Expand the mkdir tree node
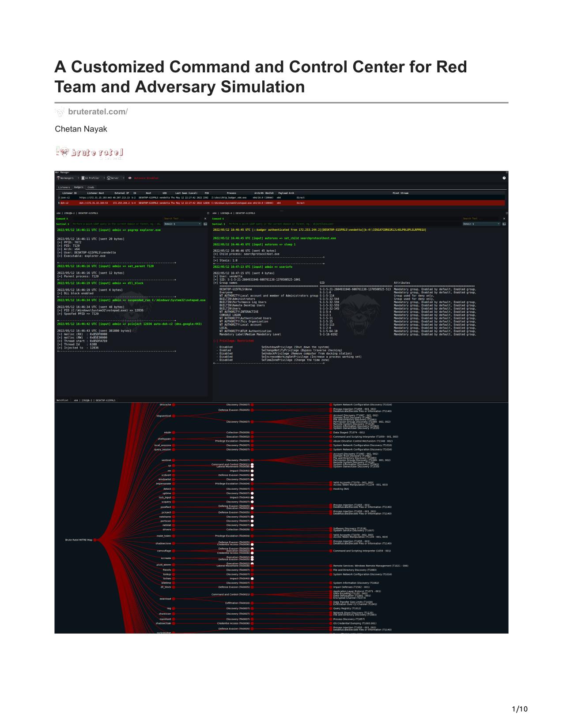Screen dimensions: 563x728 tap(174, 432)
